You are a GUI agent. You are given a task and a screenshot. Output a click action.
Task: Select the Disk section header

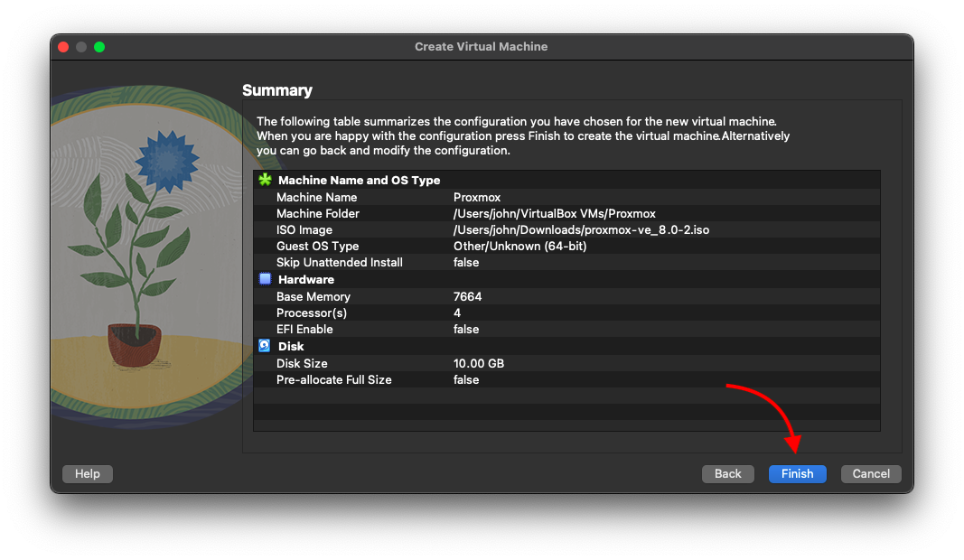(x=291, y=346)
